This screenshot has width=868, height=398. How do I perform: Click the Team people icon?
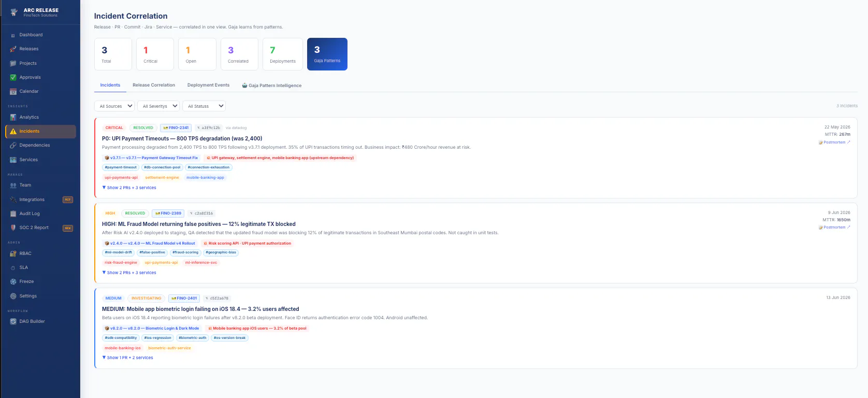click(x=13, y=186)
